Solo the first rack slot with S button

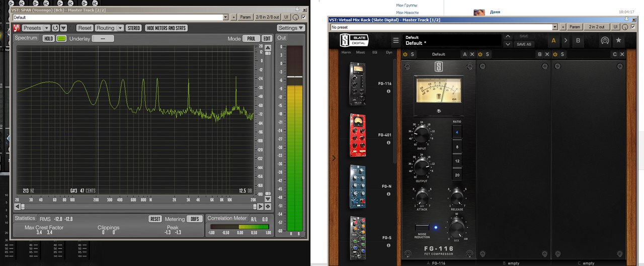click(x=412, y=54)
